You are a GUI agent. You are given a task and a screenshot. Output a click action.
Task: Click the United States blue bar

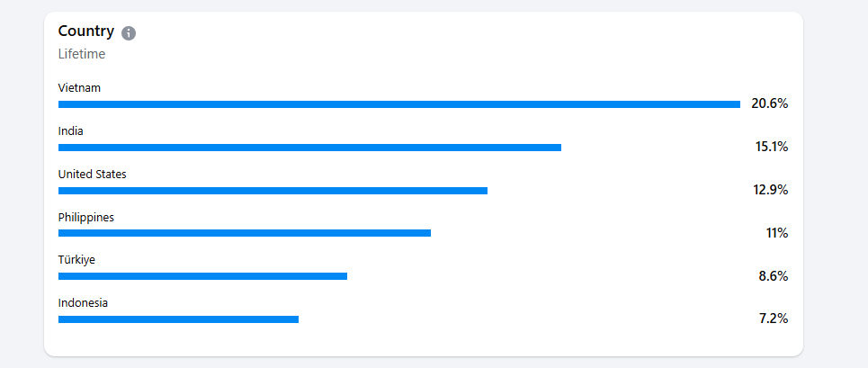point(273,191)
